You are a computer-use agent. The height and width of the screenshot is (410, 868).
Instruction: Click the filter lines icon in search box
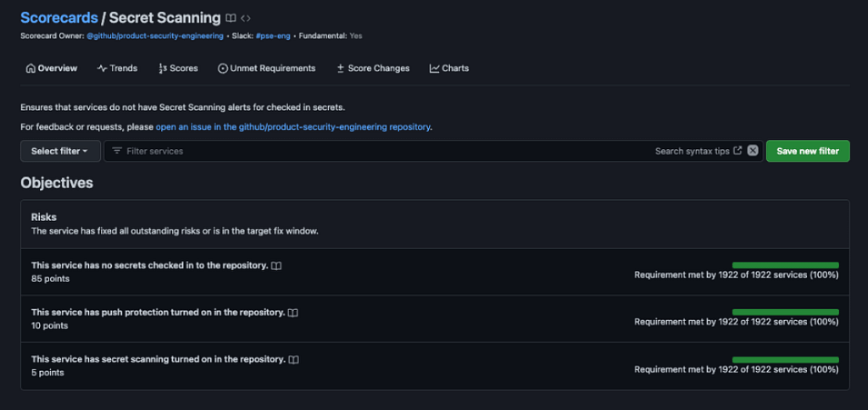[117, 151]
